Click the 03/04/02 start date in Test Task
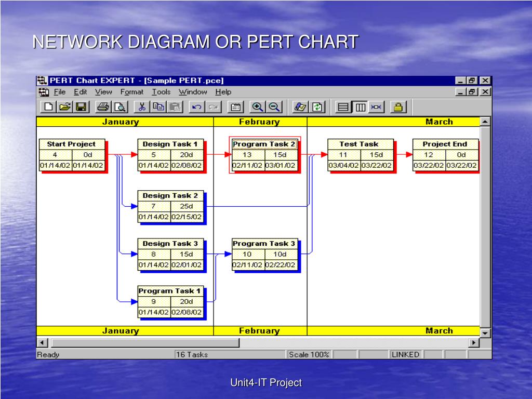This screenshot has width=532, height=399. (x=343, y=166)
